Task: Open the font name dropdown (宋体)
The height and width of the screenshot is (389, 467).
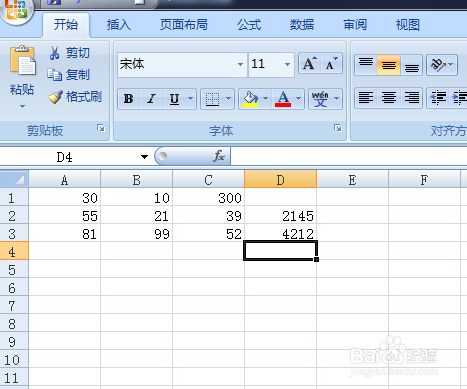Action: pyautogui.click(x=240, y=64)
